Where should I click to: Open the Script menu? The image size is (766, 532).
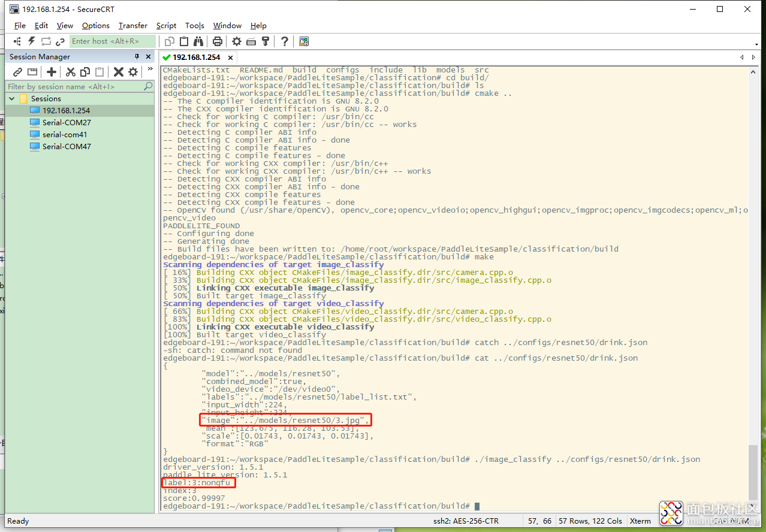pos(166,26)
